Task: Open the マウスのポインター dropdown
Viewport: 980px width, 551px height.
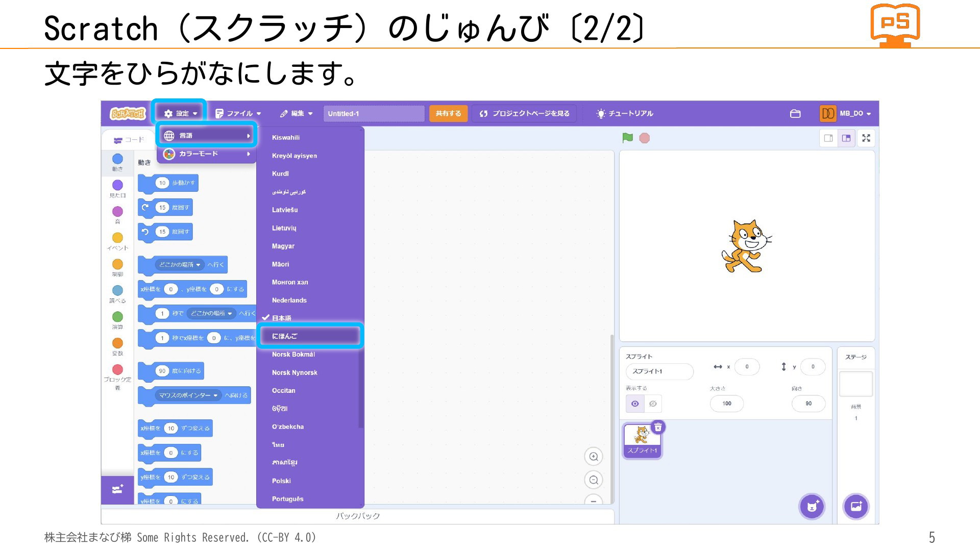Action: [188, 395]
